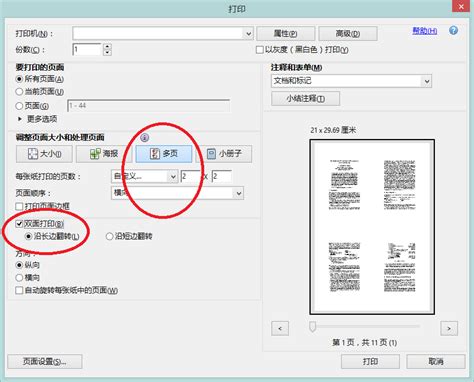Click the preview page slider handle
This screenshot has width=474, height=382.
pyautogui.click(x=312, y=327)
